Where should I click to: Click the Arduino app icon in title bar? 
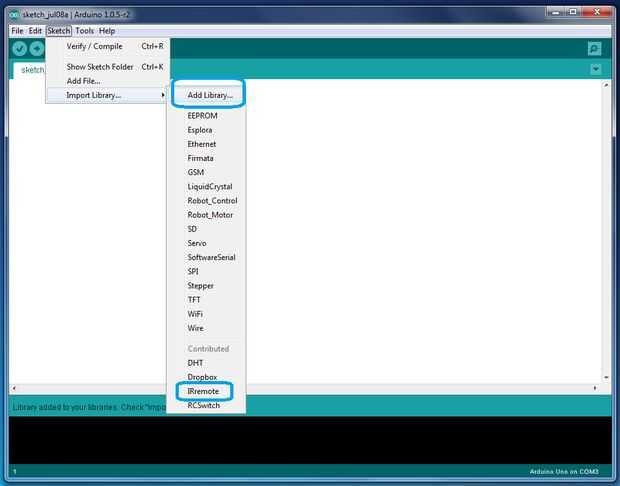pos(15,15)
